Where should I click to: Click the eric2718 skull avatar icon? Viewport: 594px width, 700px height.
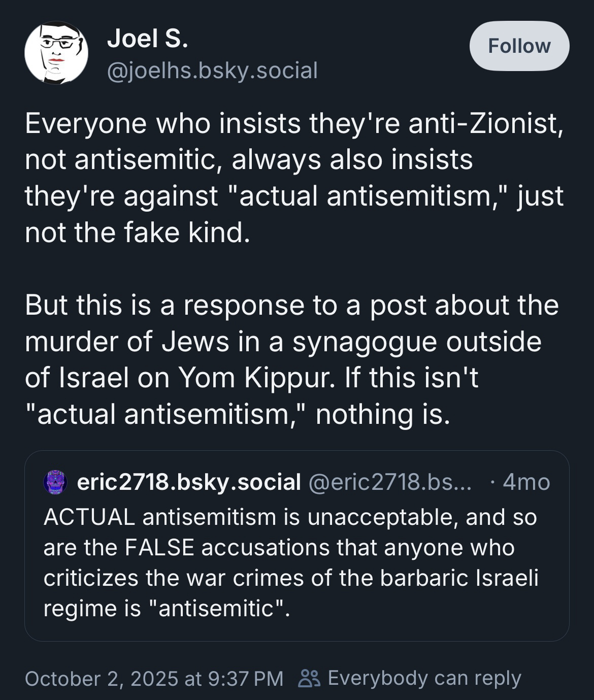click(56, 482)
